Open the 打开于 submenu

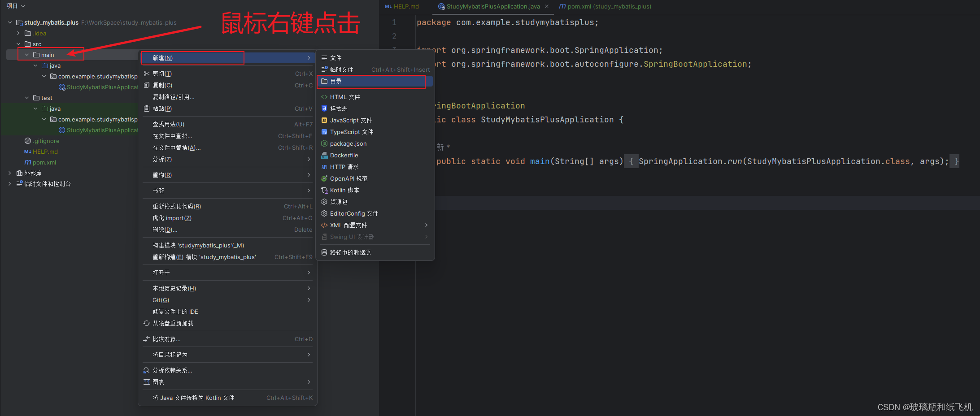(227, 273)
